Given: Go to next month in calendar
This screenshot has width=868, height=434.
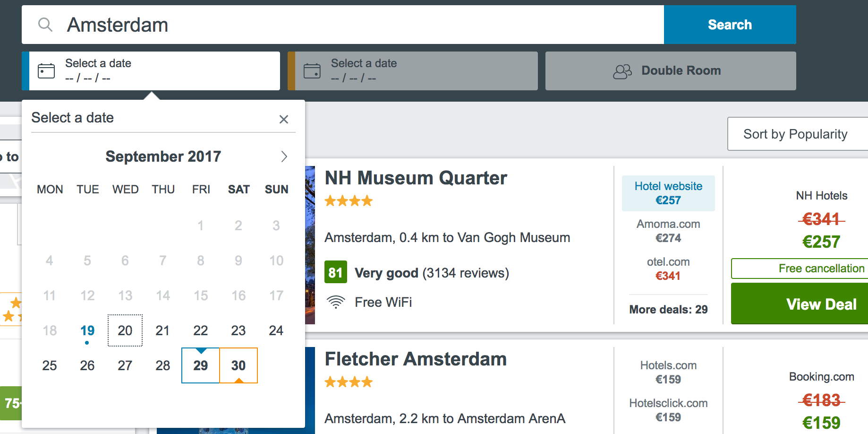Looking at the screenshot, I should 284,156.
